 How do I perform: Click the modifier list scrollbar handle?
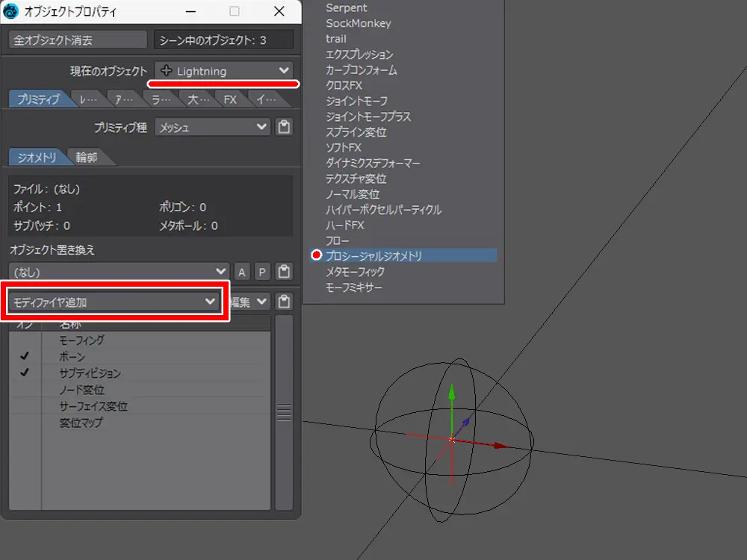[284, 412]
